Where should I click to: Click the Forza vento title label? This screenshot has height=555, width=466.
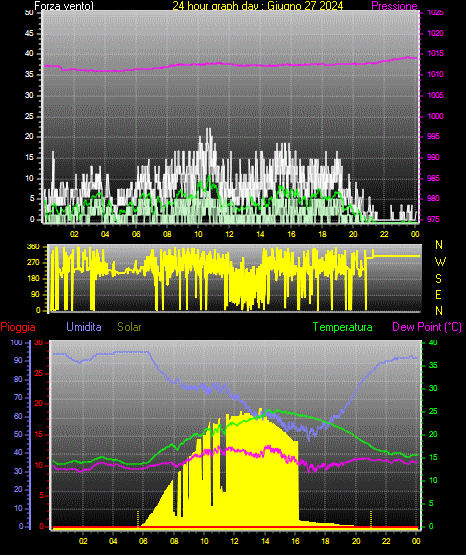pos(64,6)
